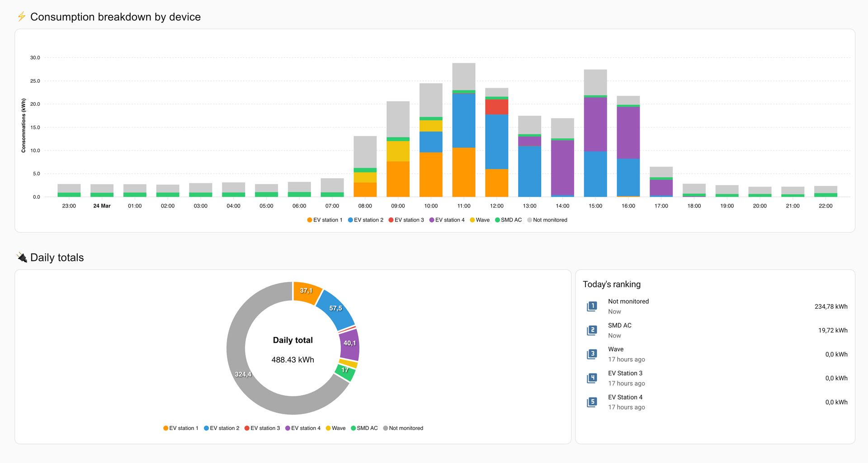This screenshot has height=463, width=868.
Task: Click the lightning bolt icon beside Consumption breakdown
Action: tap(21, 17)
